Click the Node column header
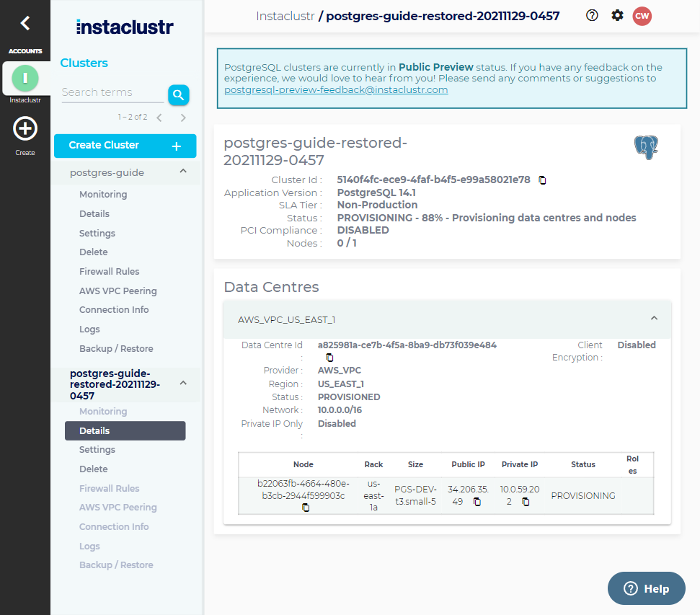Screen dimensions: 700x615 (x=303, y=464)
